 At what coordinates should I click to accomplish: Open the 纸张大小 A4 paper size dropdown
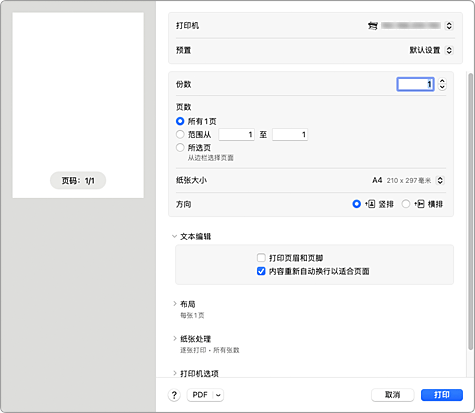[x=440, y=180]
